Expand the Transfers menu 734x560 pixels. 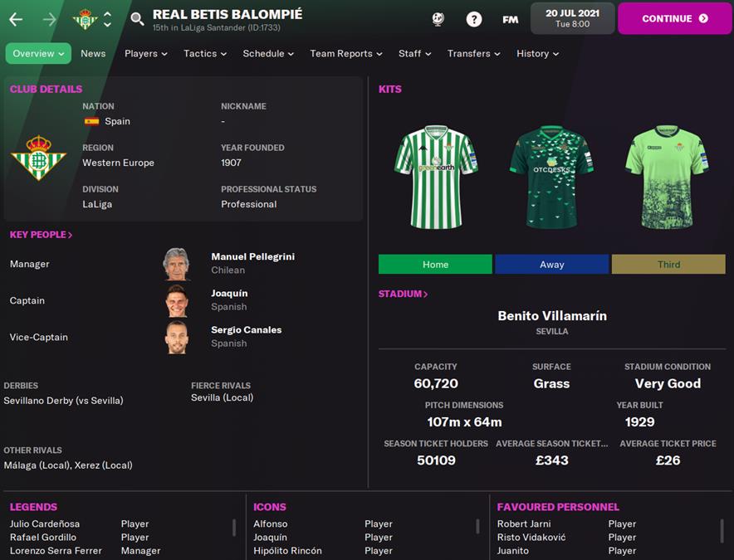(474, 53)
